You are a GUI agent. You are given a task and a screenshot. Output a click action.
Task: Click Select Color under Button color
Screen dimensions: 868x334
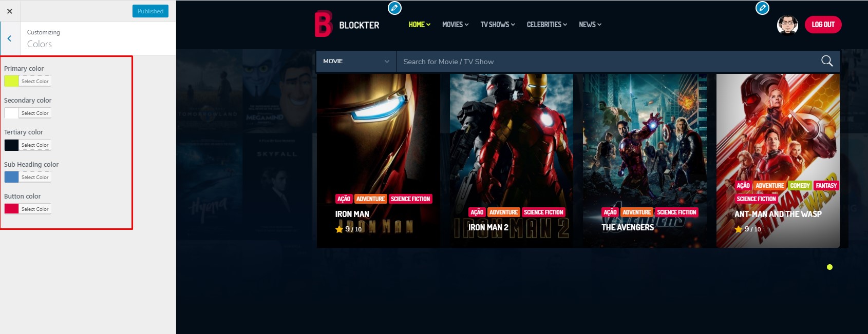35,209
